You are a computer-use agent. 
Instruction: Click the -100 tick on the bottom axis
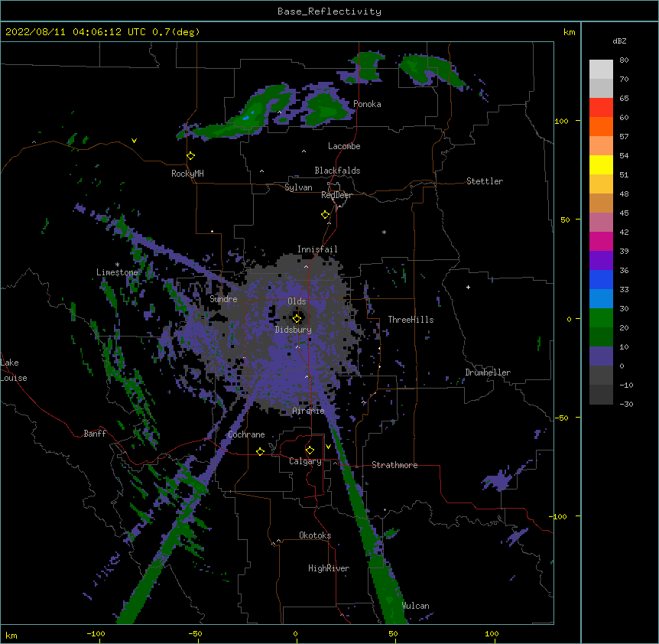coord(96,633)
